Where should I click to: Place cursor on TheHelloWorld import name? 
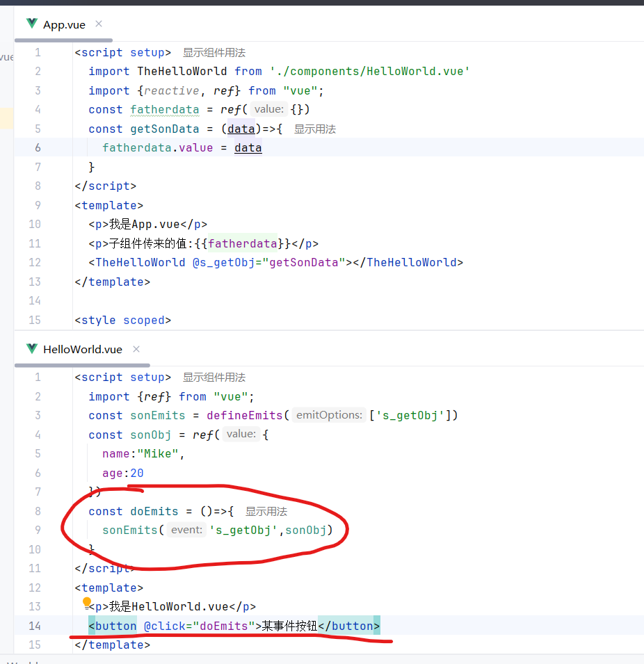[182, 71]
